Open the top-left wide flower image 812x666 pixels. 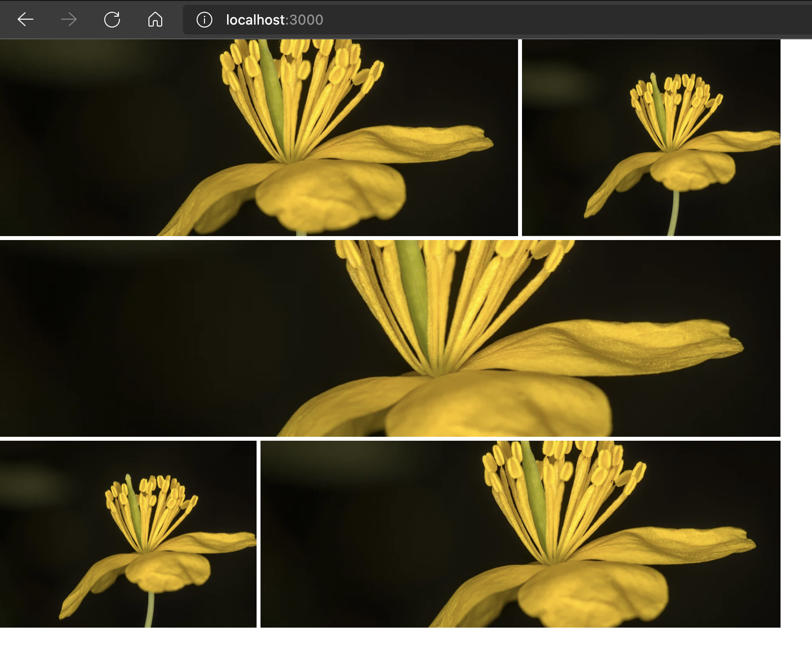pyautogui.click(x=259, y=138)
